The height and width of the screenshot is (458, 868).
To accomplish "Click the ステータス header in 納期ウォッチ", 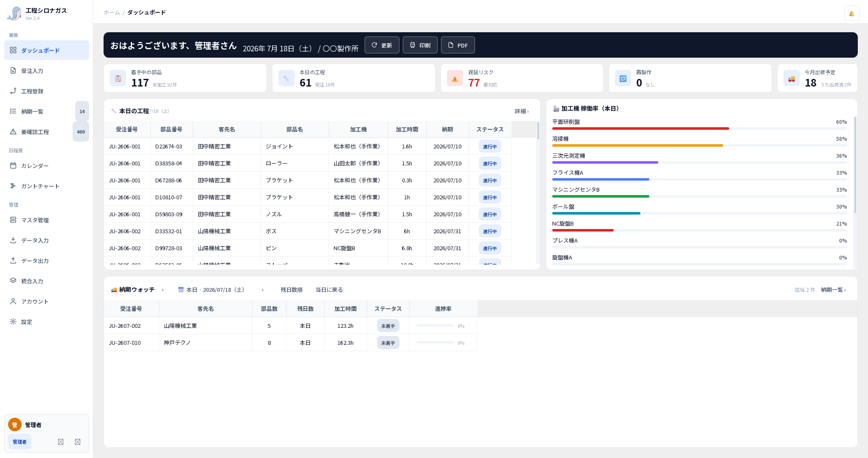I will coord(388,309).
